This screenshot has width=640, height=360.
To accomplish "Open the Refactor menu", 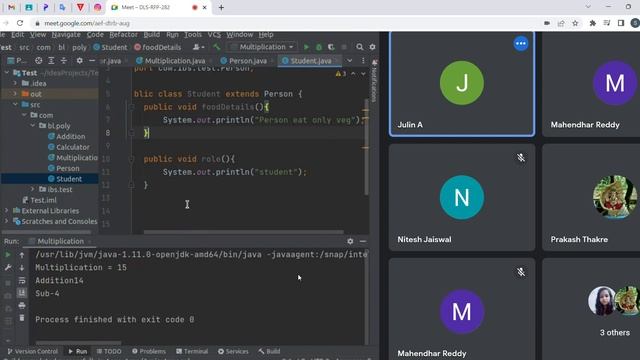I will coord(123,35).
